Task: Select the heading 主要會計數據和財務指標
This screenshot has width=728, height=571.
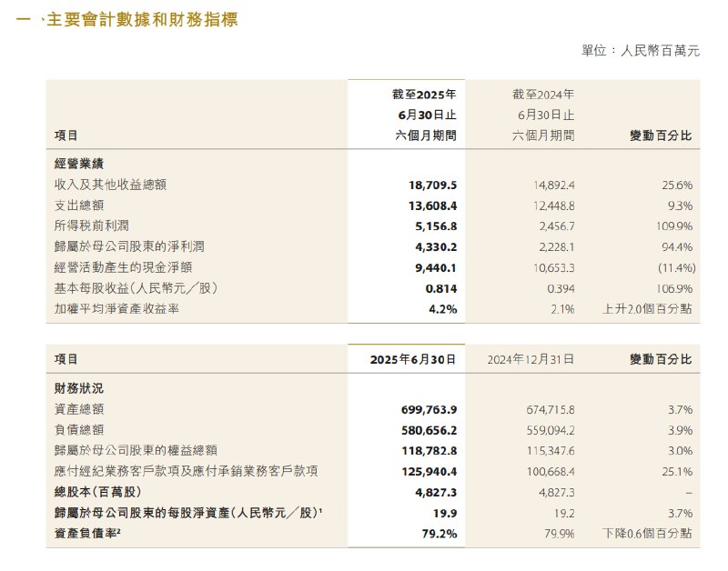Action: (142, 19)
